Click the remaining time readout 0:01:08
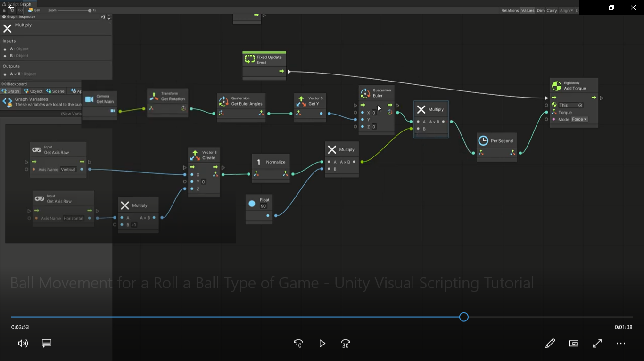 pyautogui.click(x=623, y=327)
